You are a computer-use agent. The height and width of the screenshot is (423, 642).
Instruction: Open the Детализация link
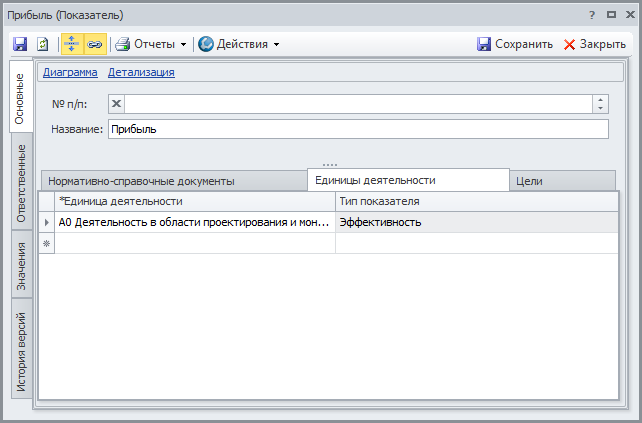tap(141, 72)
